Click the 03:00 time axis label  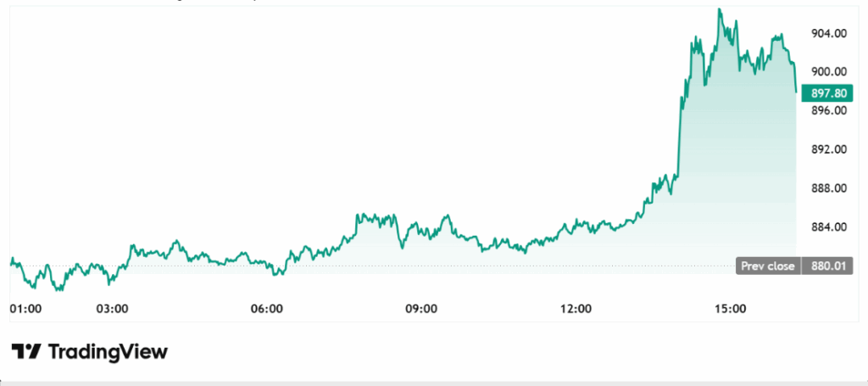point(112,309)
